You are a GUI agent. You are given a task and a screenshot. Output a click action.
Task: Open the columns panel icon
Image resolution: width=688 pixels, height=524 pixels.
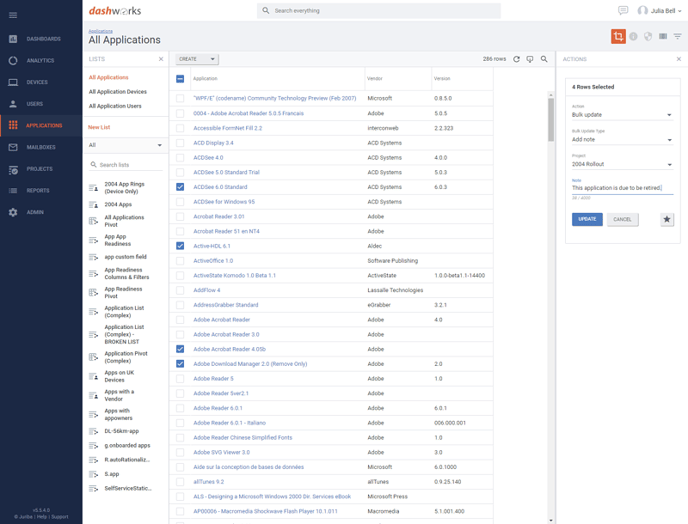tap(663, 36)
